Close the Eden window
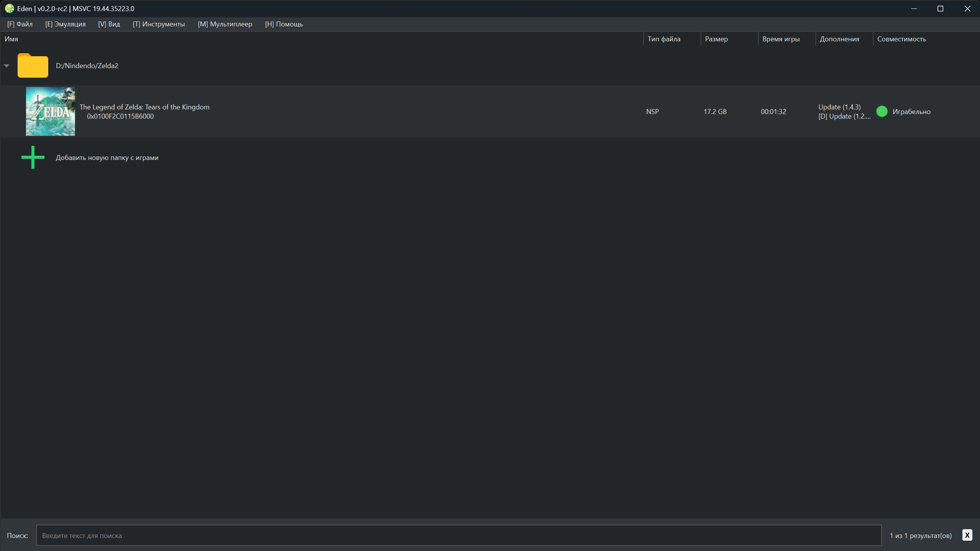 coord(967,8)
